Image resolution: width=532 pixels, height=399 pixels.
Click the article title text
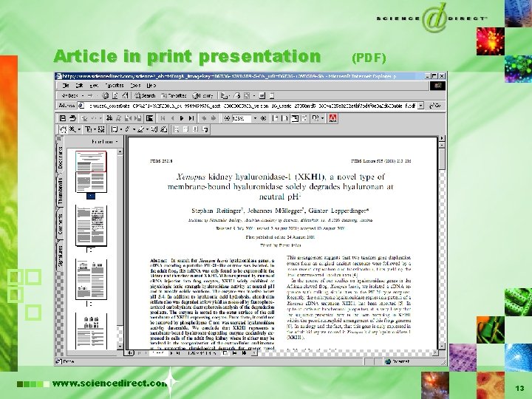[281, 187]
